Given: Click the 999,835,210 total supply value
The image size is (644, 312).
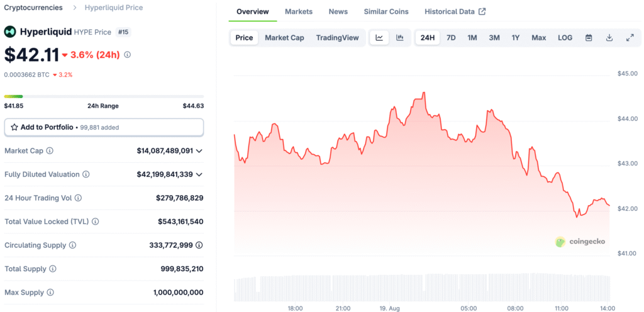Looking at the screenshot, I should click(x=182, y=269).
